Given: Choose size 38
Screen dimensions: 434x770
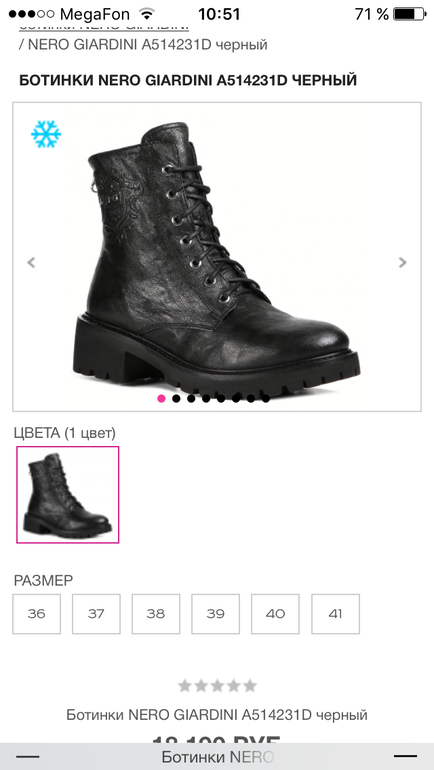Looking at the screenshot, I should point(156,614).
